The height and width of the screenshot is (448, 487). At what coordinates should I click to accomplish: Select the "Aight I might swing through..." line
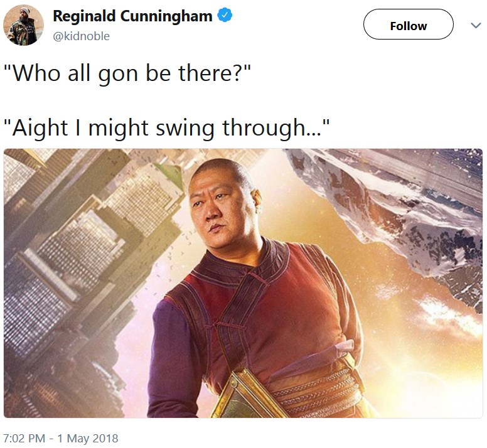point(166,128)
